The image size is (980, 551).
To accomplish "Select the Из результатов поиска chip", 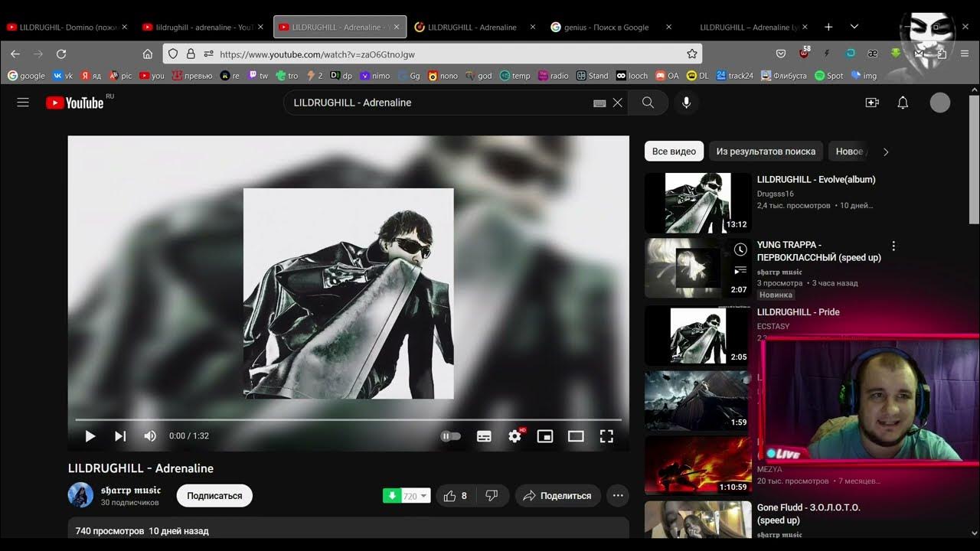I will (x=766, y=152).
